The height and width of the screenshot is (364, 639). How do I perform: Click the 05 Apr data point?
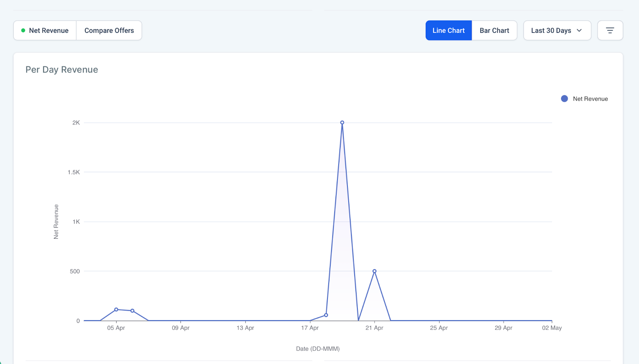click(116, 309)
